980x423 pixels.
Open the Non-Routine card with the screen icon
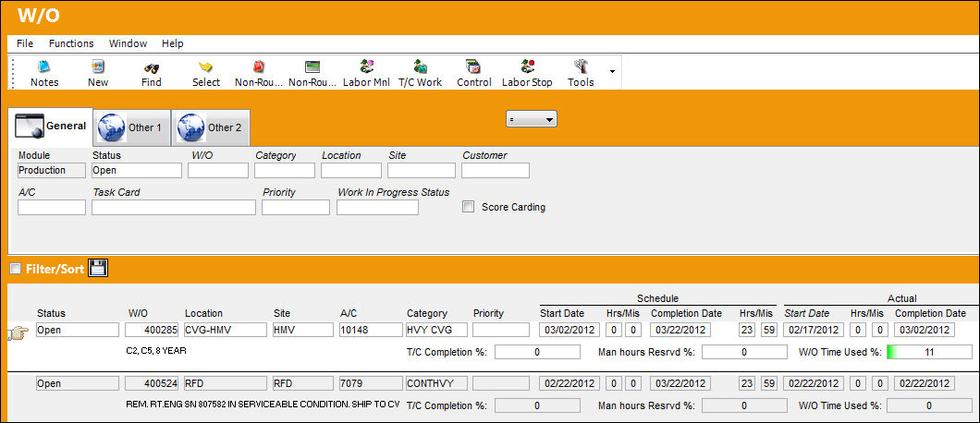[x=312, y=66]
